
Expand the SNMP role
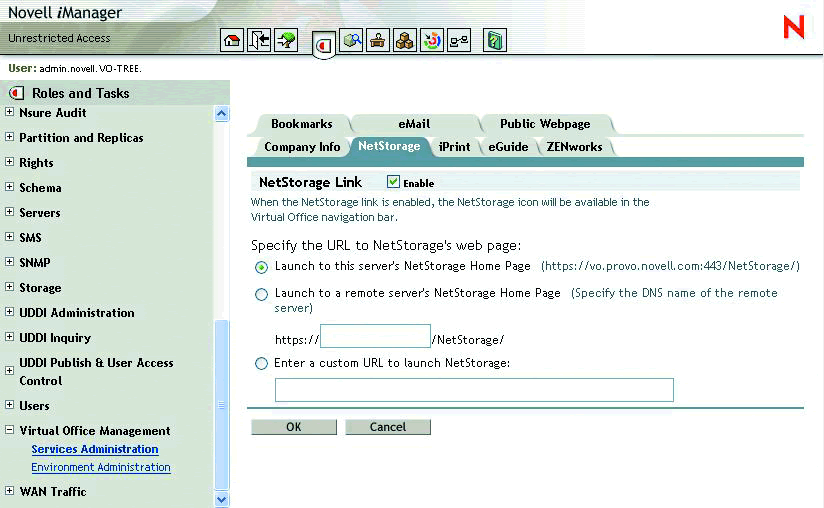9,262
